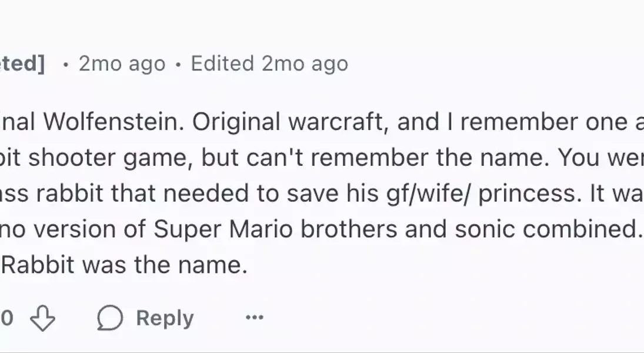Click the deleted username at the top
Viewport: 644px width, 353px height.
[x=22, y=64]
